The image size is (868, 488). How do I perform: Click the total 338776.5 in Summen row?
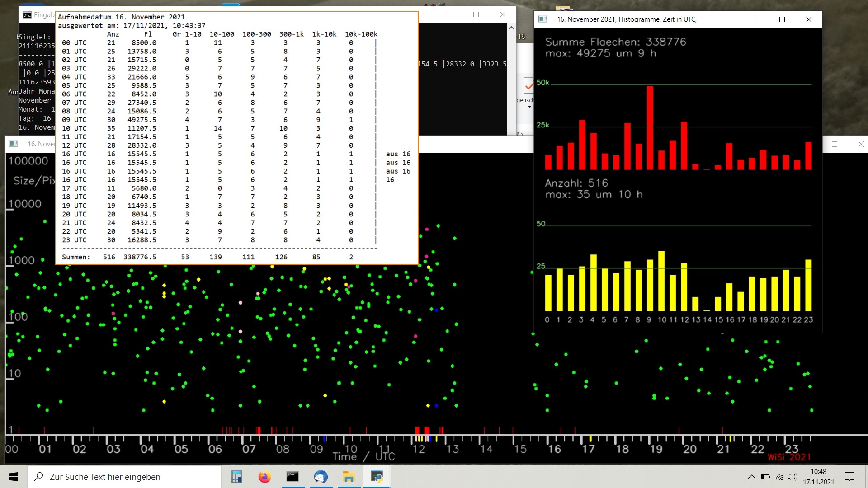click(x=140, y=257)
